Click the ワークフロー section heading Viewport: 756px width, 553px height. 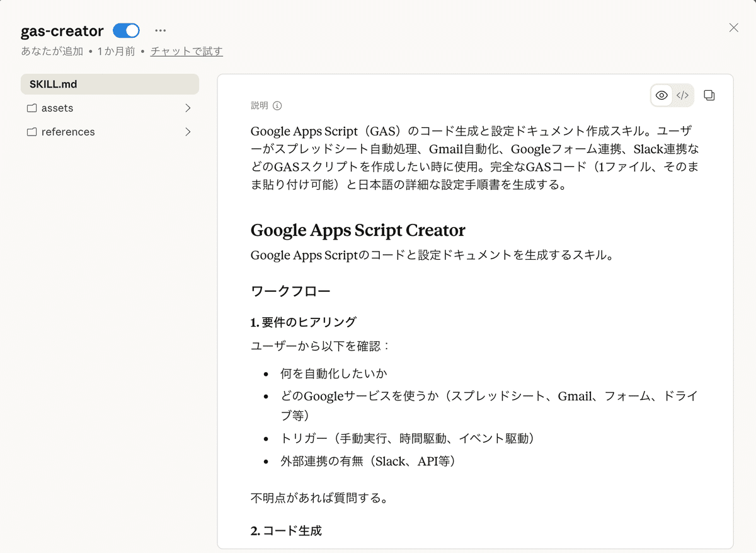(290, 291)
